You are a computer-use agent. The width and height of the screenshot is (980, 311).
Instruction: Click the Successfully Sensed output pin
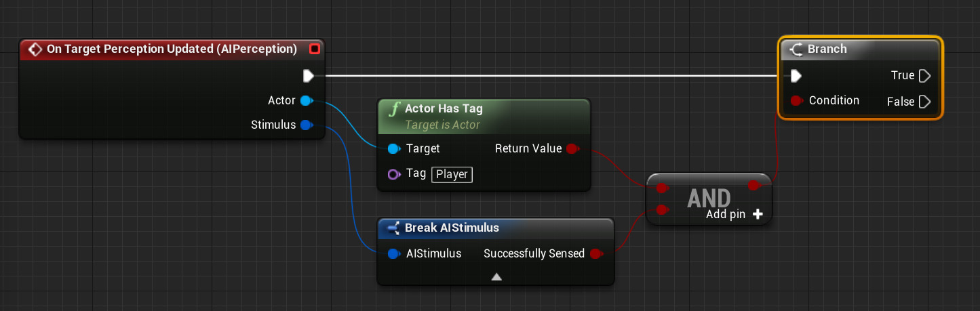[x=596, y=253]
